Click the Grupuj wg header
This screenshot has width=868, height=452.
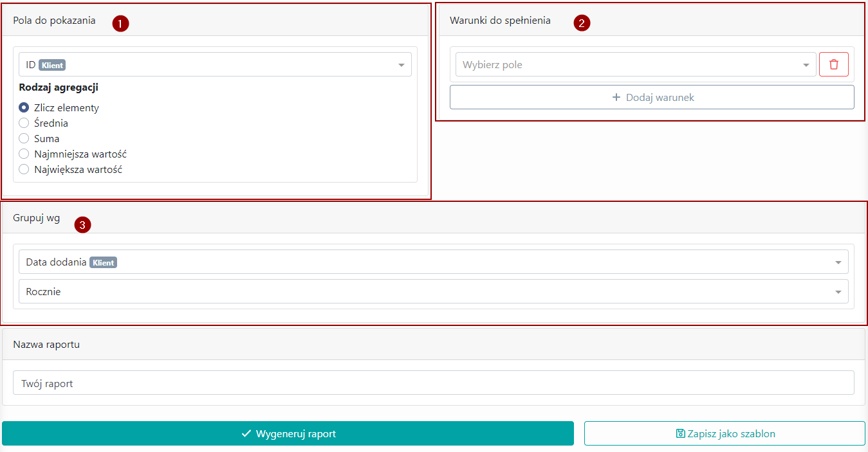click(x=37, y=218)
